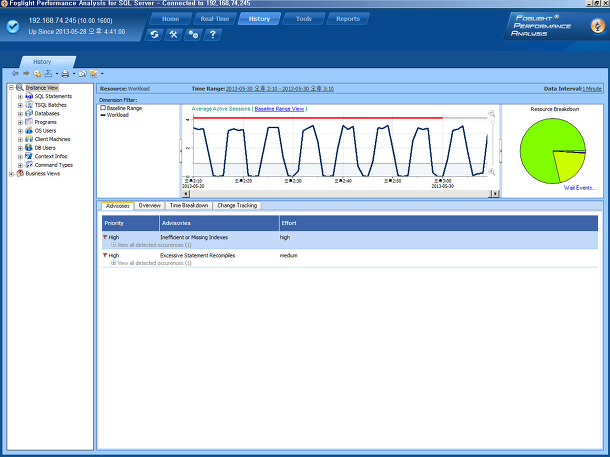Switch to the Overview tab
The image size is (610, 457).
(149, 206)
